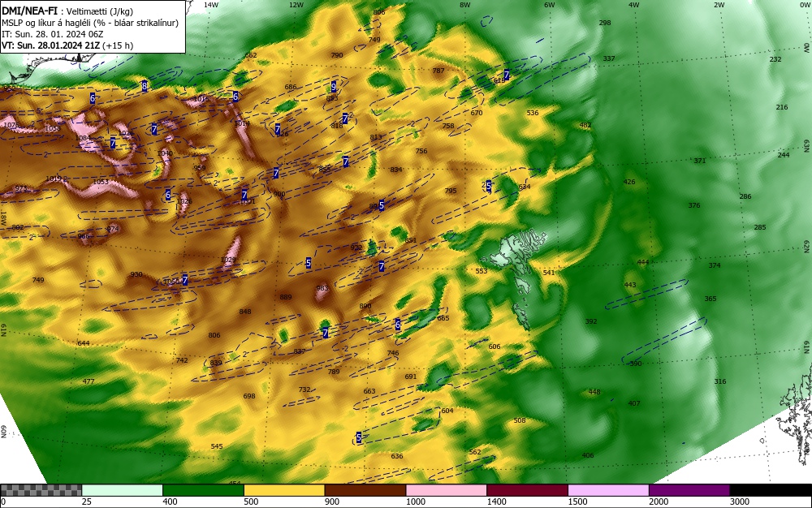Click the map value '536'
Screen dimensions: 812x508
(x=533, y=113)
